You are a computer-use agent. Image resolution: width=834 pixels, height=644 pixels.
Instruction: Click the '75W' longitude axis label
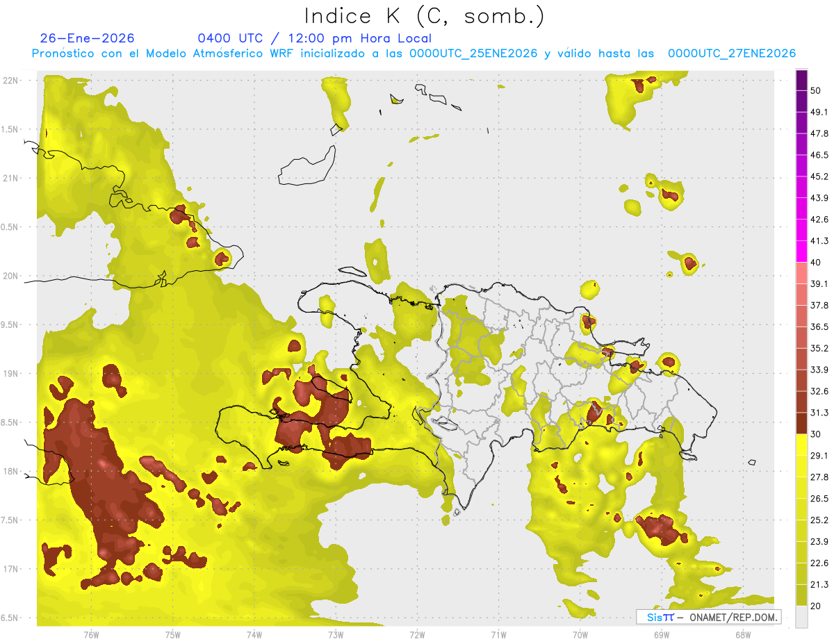click(173, 635)
